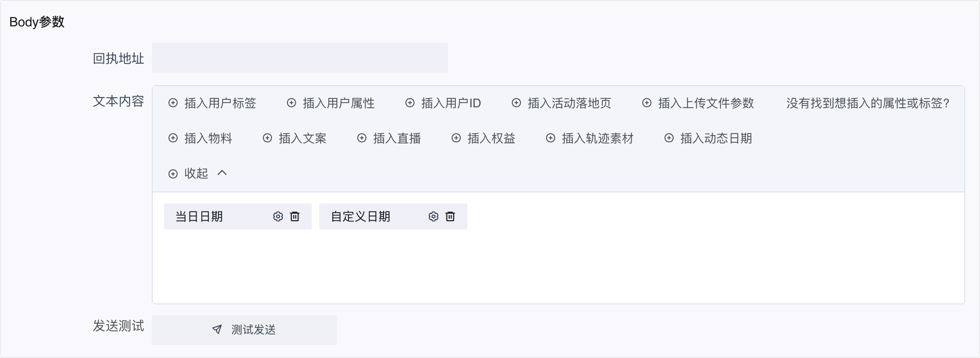Delete the 自定义日期 tag
The image size is (980, 358).
[x=450, y=216]
